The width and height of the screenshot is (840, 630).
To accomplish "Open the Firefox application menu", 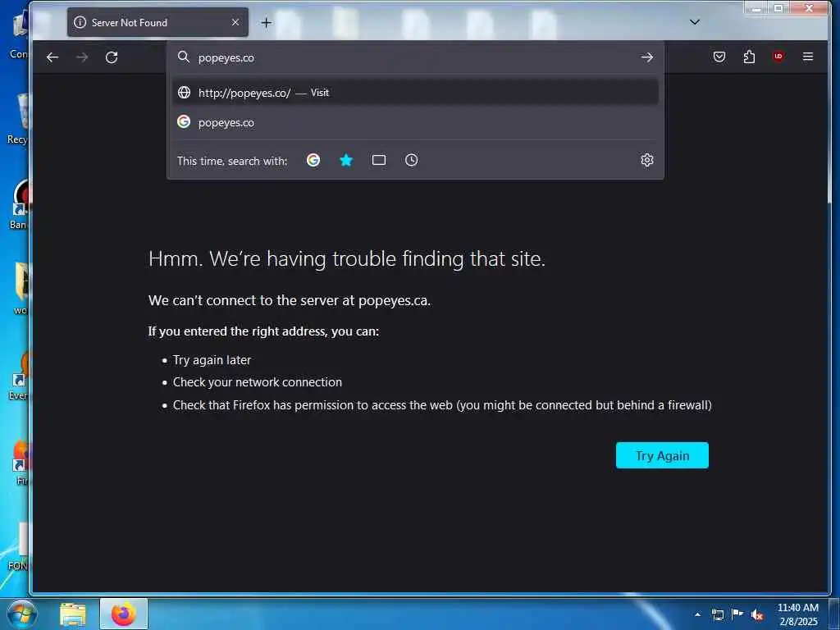I will [808, 57].
